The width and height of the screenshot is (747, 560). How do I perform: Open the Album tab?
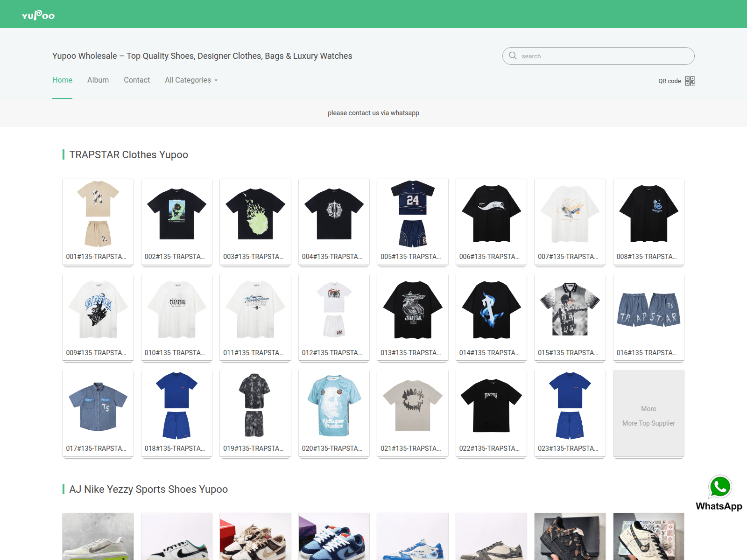(98, 80)
